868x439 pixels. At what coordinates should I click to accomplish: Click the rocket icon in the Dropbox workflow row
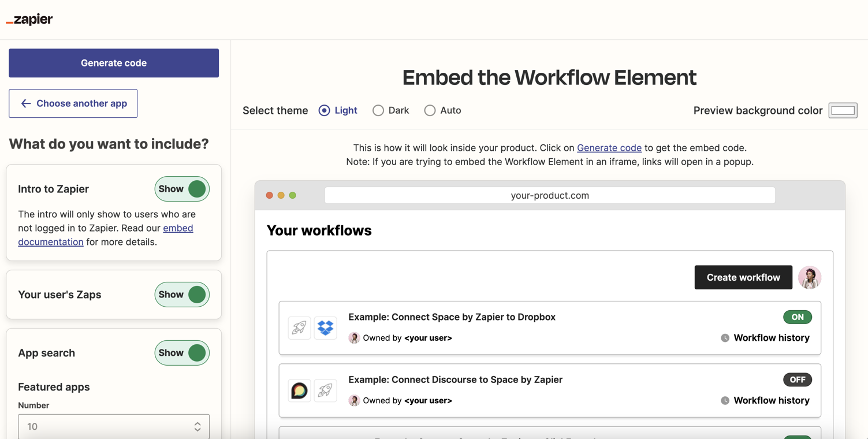(x=299, y=328)
